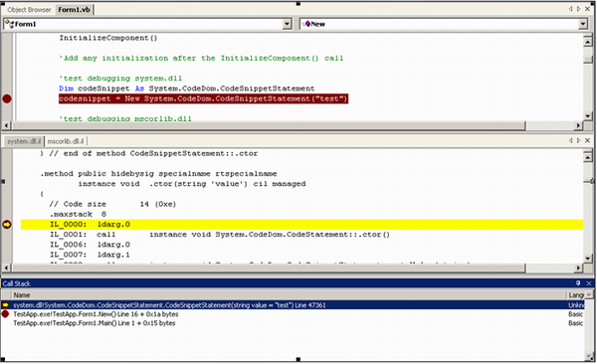The height and width of the screenshot is (364, 597).
Task: Click the Language column header in Call Stack
Action: coord(576,295)
